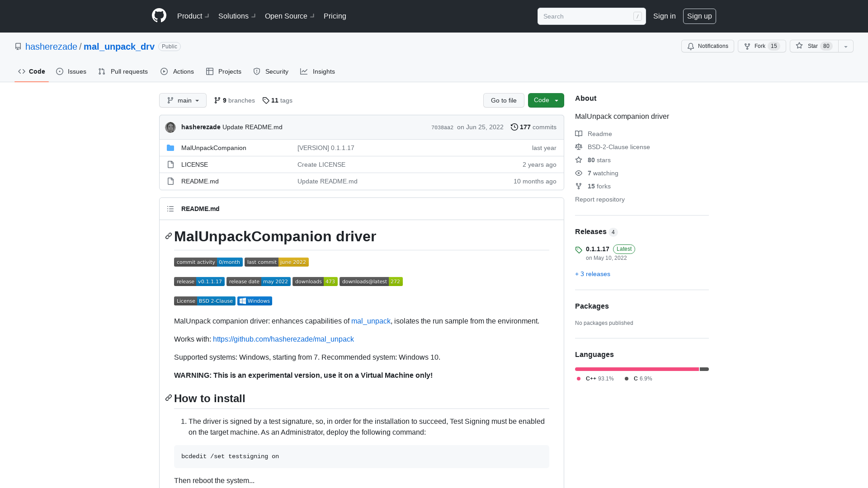Click the release v0.1.1.17 badge
The height and width of the screenshot is (488, 868).
coord(199,282)
